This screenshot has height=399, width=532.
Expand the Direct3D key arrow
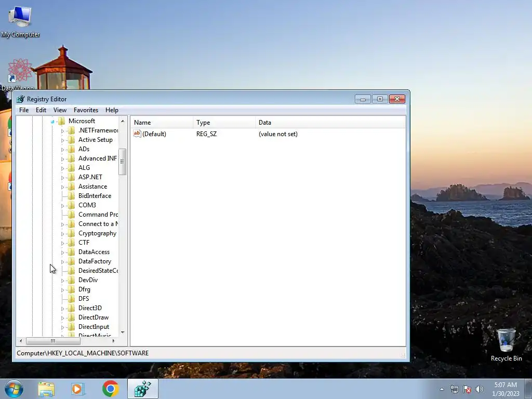[x=62, y=309]
